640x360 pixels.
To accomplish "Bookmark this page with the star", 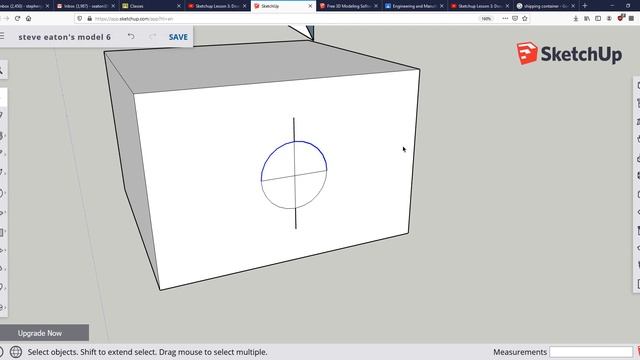I will [525, 18].
